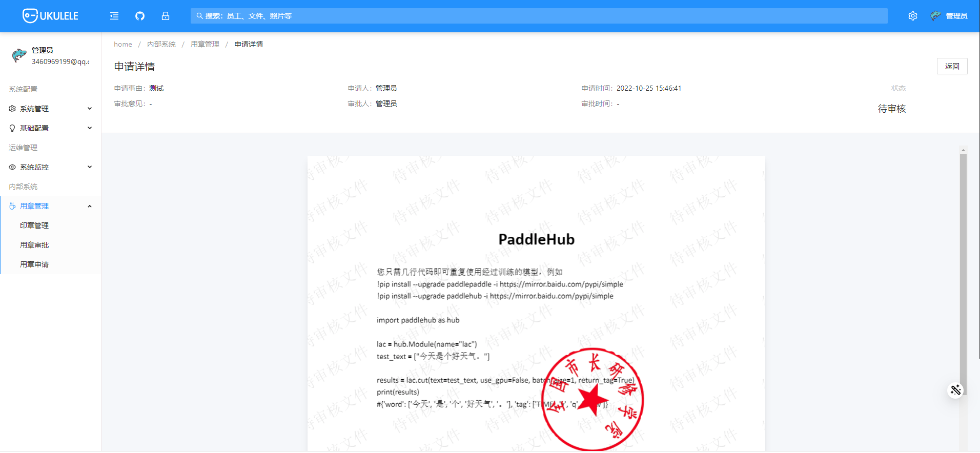Click the 返回 button

point(952,66)
